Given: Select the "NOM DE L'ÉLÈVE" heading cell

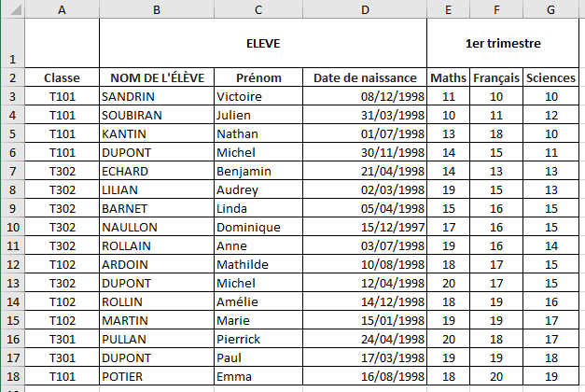Looking at the screenshot, I should click(x=156, y=77).
